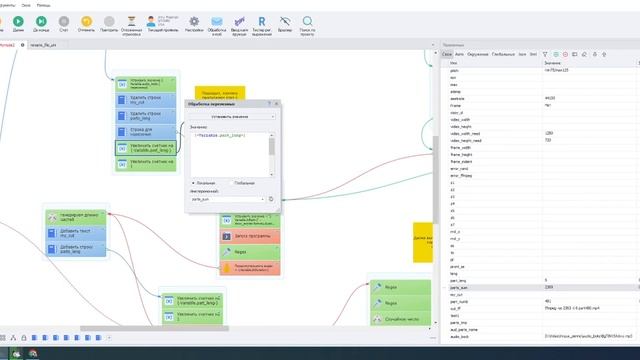This screenshot has width=640, height=360.
Task: Select the video_height_need variable row
Action: pyautogui.click(x=539, y=140)
